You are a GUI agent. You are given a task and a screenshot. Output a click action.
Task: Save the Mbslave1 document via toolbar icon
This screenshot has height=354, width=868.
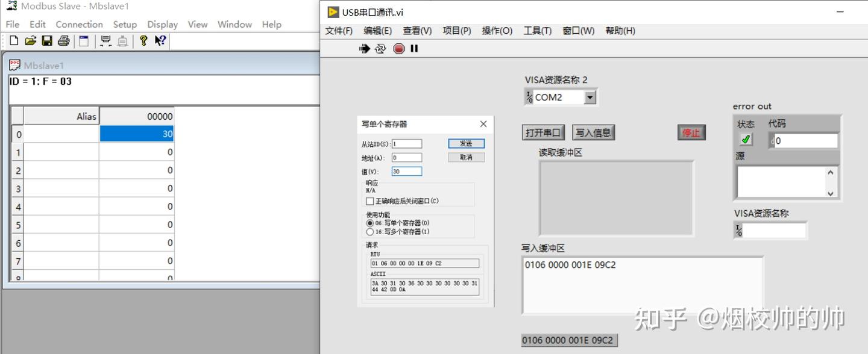pos(48,40)
